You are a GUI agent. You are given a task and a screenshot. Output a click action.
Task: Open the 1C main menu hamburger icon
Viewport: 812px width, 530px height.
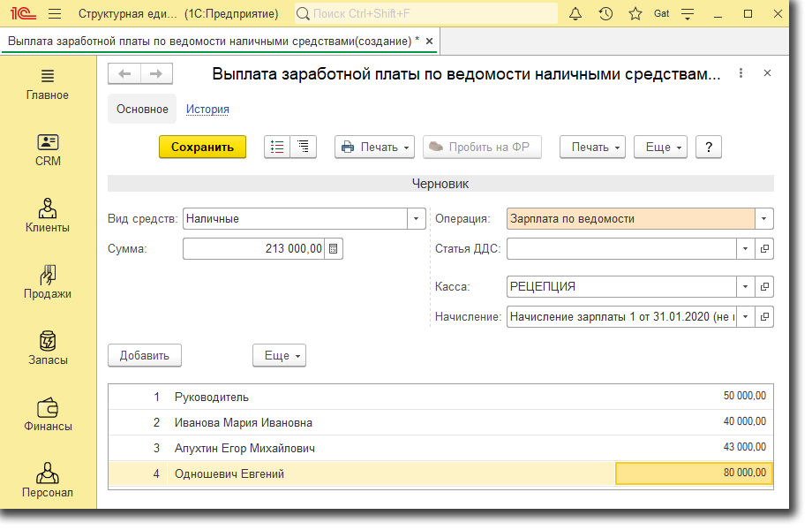point(55,14)
